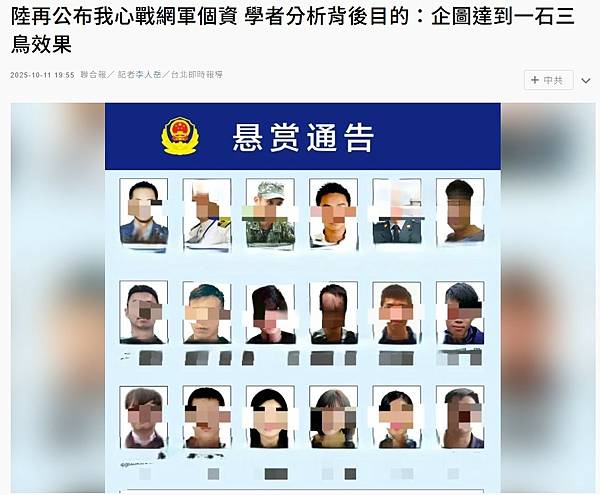
Task: Click the 台北即時報導 byline text
Action: coord(196,75)
